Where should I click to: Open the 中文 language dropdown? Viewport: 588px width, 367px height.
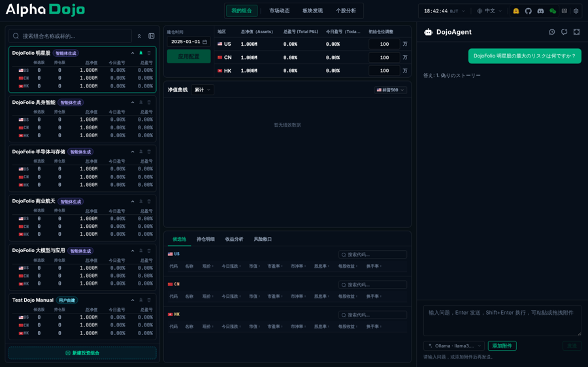(489, 11)
